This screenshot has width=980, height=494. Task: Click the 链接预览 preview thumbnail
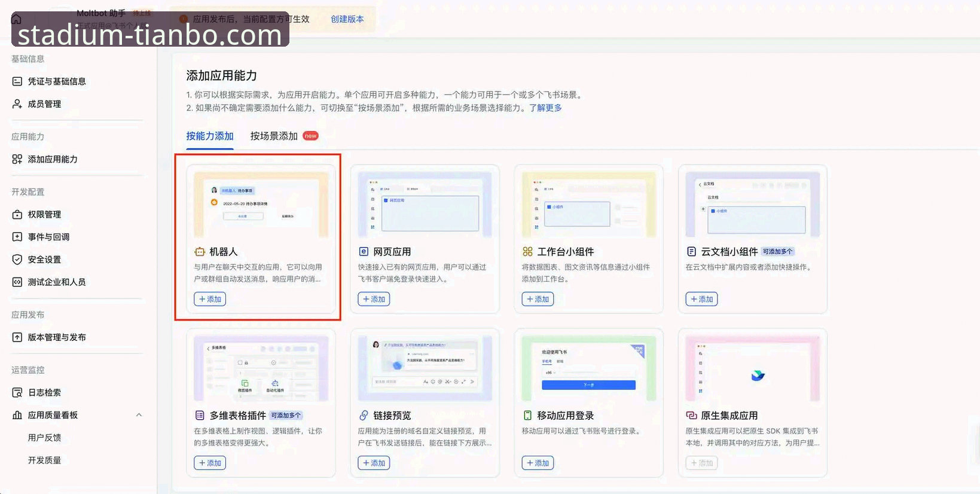coord(425,368)
